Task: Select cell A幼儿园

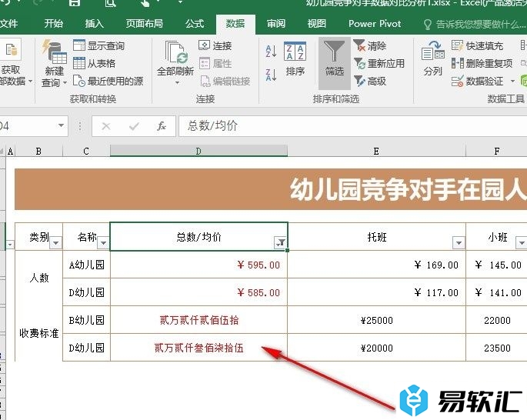Action: 86,265
